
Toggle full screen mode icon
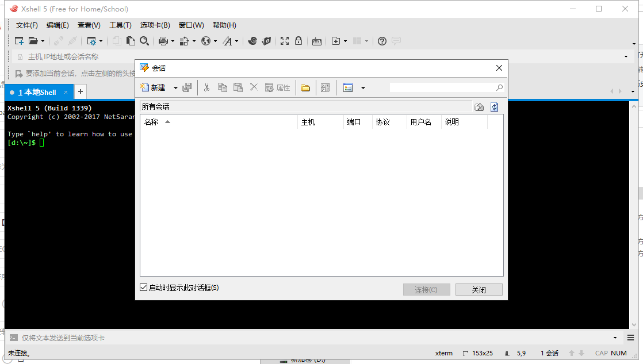[x=285, y=41]
